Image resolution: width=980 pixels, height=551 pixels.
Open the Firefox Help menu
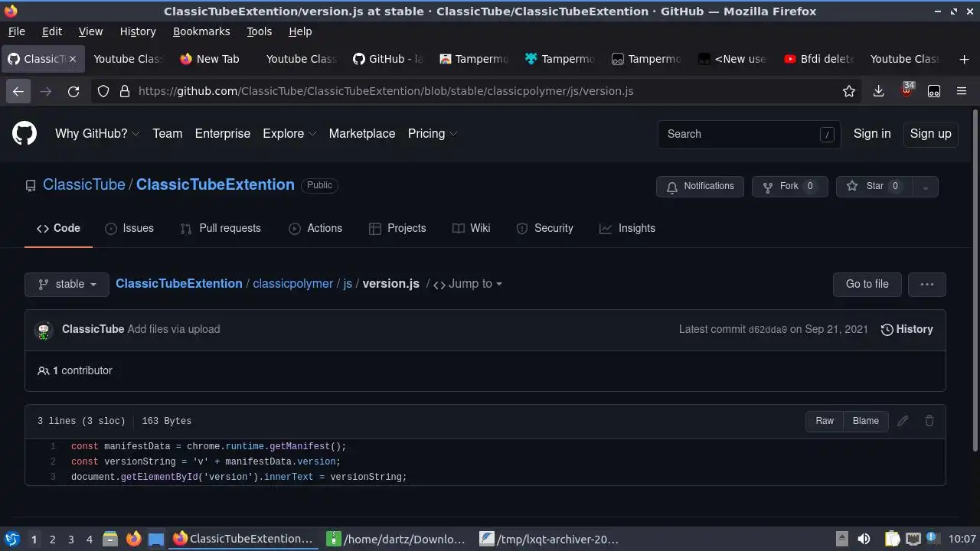[300, 31]
